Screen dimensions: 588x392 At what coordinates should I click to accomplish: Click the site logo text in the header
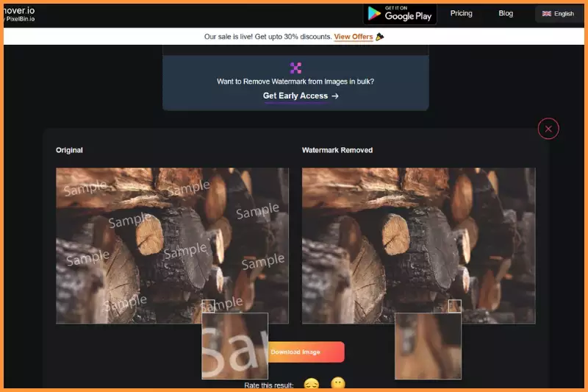coord(19,14)
